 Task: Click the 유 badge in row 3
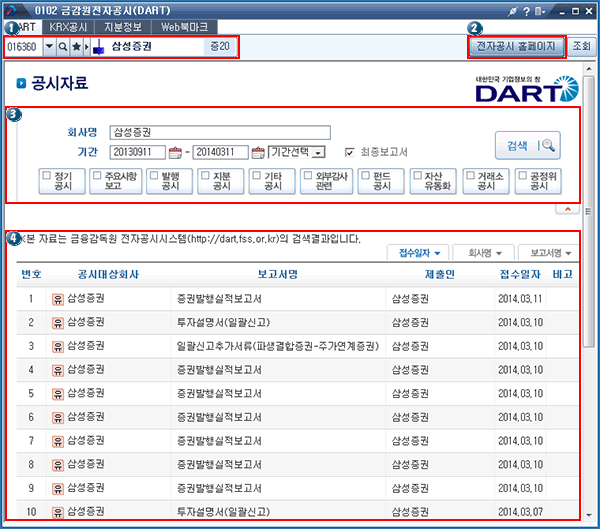(58, 347)
